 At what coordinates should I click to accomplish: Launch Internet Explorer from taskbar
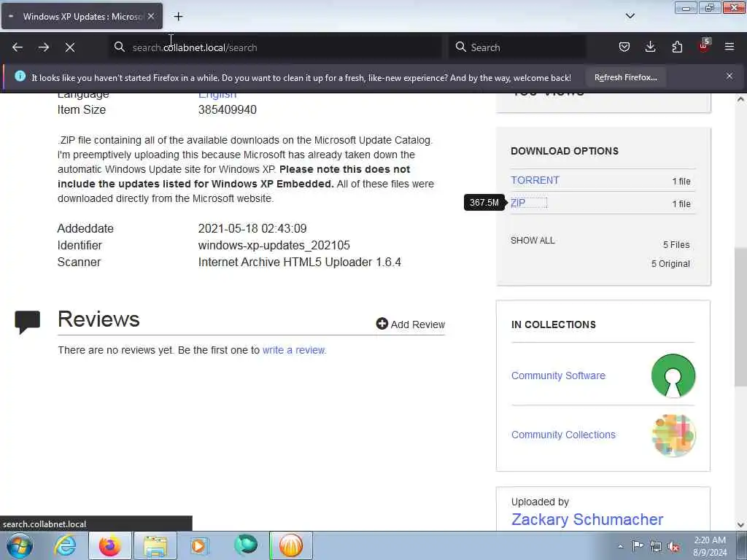click(x=65, y=545)
